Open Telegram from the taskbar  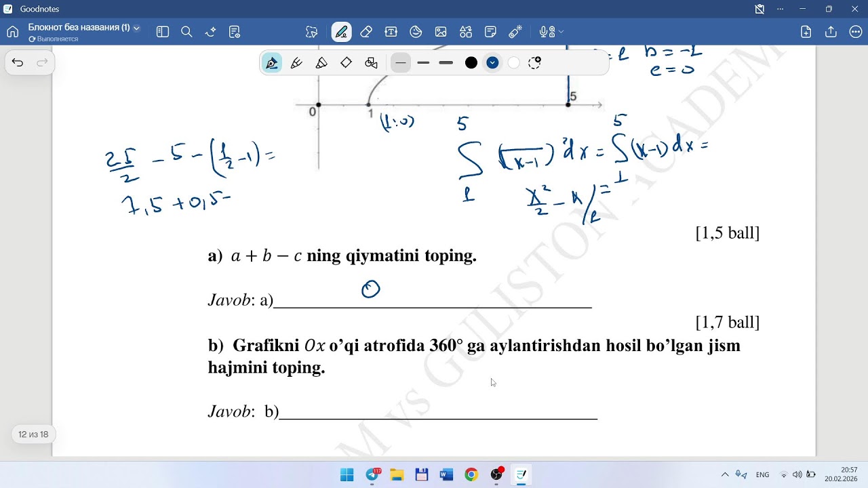point(372,474)
